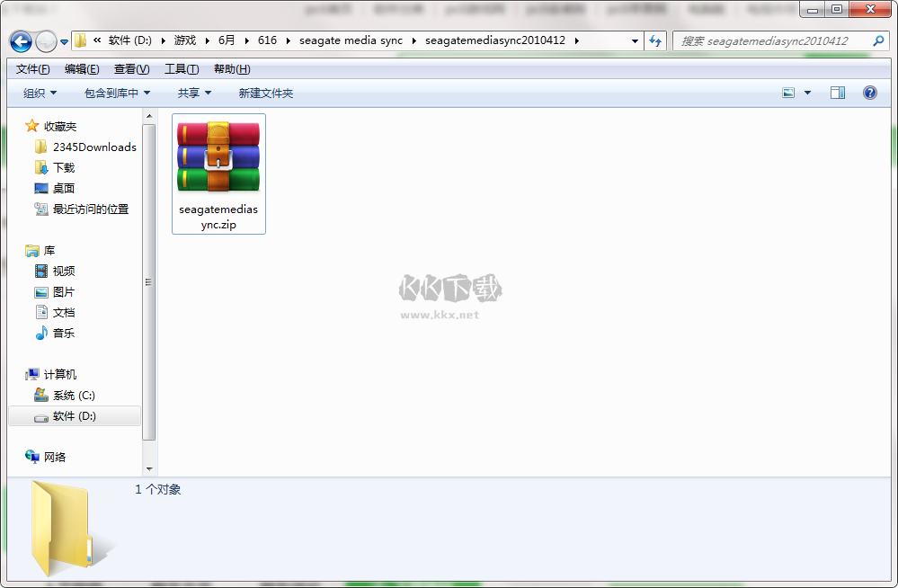Click the search magnifier icon
Image resolution: width=898 pixels, height=588 pixels.
(x=878, y=41)
